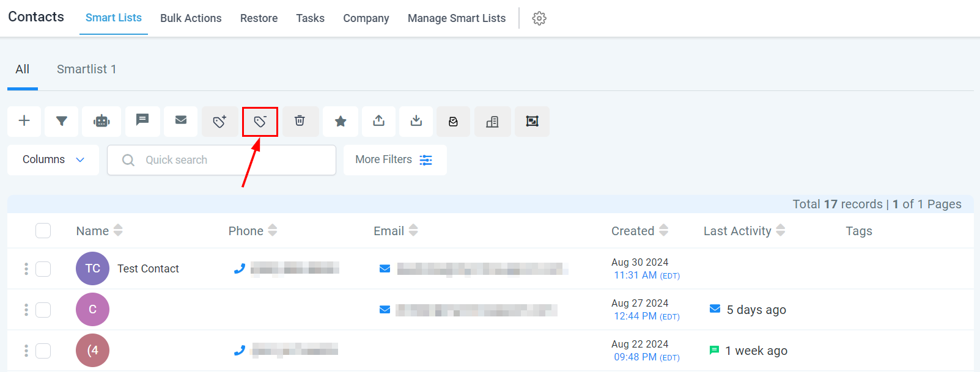
Task: Sort by Name column arrows
Action: click(118, 230)
